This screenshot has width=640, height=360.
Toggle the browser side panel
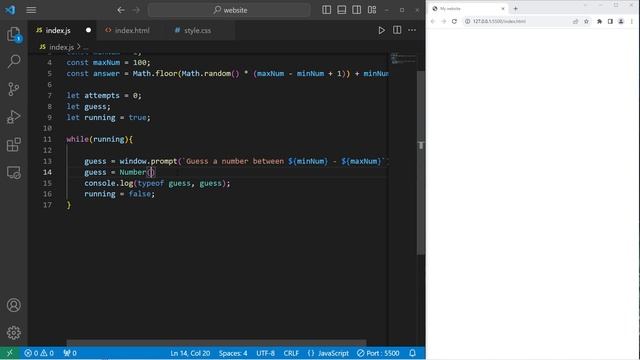610,21
